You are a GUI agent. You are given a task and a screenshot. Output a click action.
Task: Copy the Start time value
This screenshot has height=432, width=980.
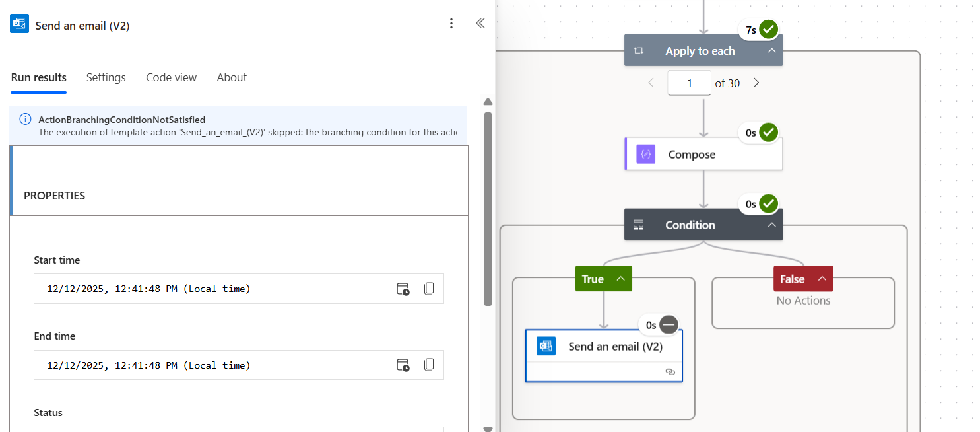[429, 289]
